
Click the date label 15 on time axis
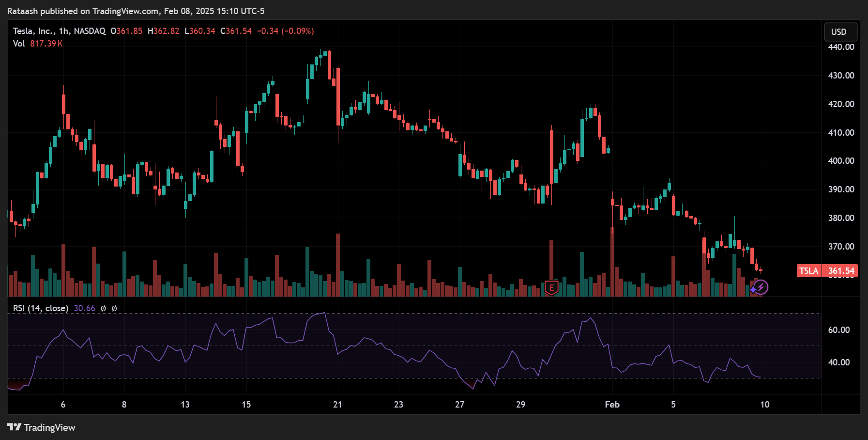(x=246, y=405)
